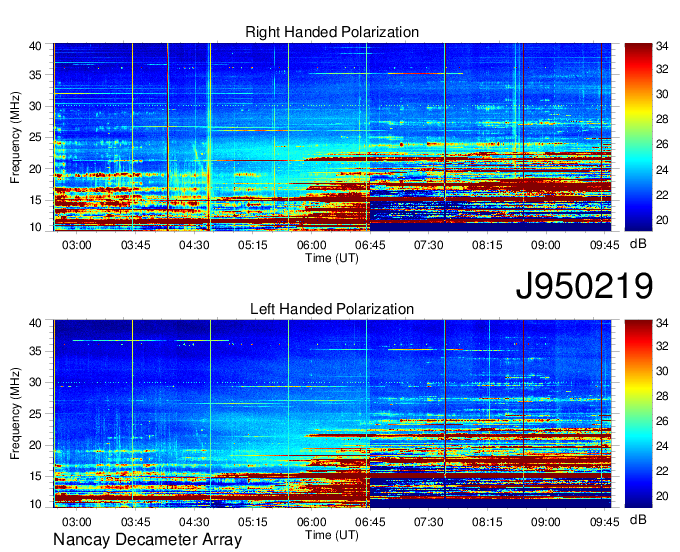Click the 20 MHz tick label of bottom plot
This screenshot has width=680, height=552.
tap(36, 445)
